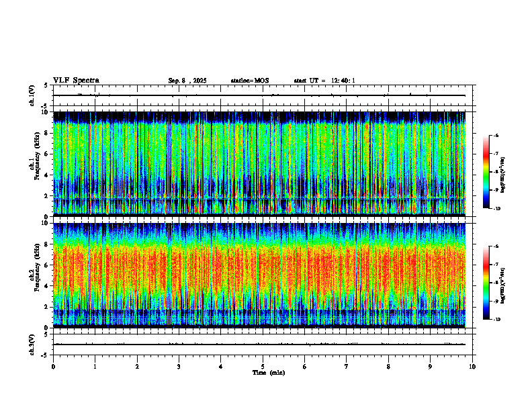Click the "-6" label on ch.2 colorbar
This screenshot has width=532, height=411.
(x=496, y=246)
